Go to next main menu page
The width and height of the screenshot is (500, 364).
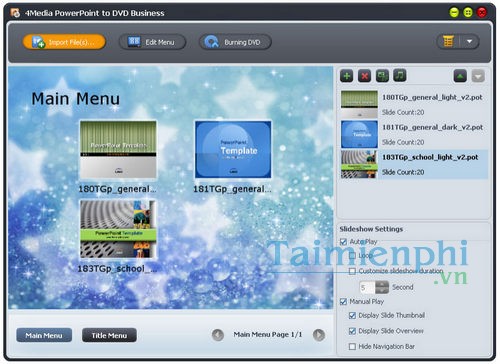(319, 335)
